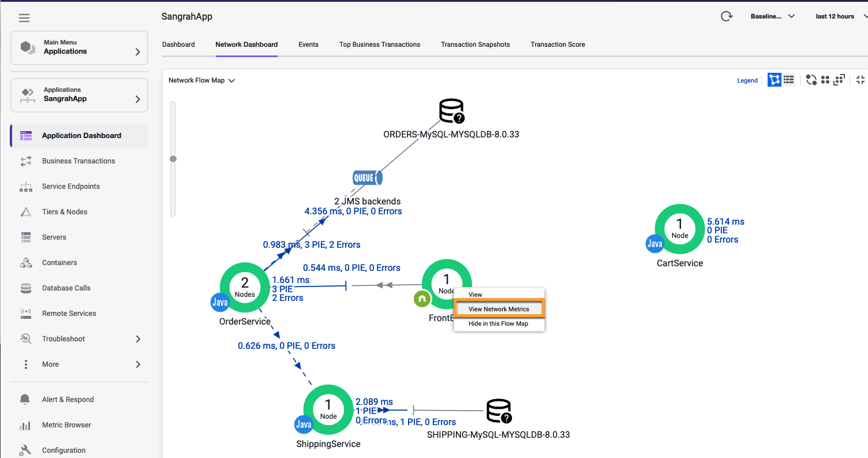868x458 pixels.
Task: Click the More sidebar label
Action: pos(50,364)
